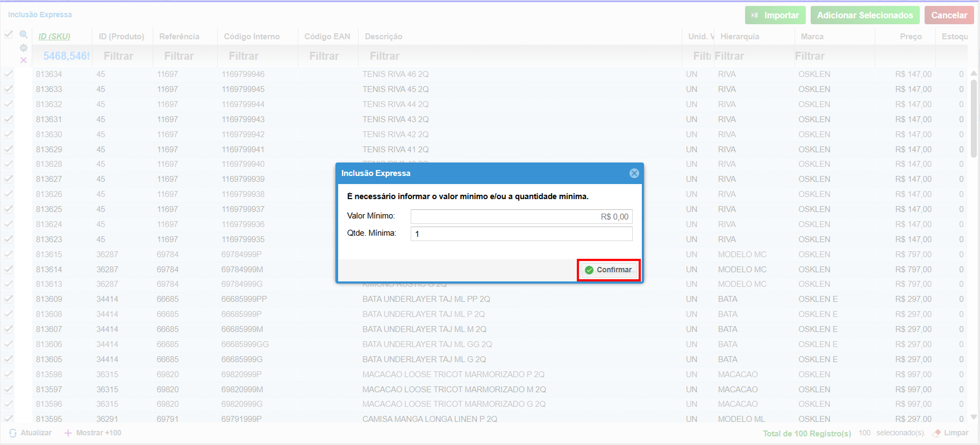Open grid settings gear icon
Screen dimensions: 980x445
[x=23, y=48]
